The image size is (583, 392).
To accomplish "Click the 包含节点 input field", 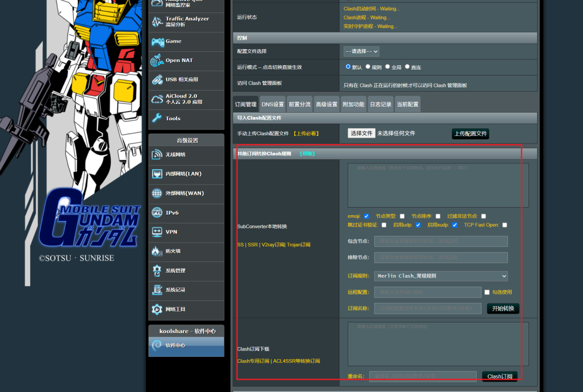I will pyautogui.click(x=441, y=241).
